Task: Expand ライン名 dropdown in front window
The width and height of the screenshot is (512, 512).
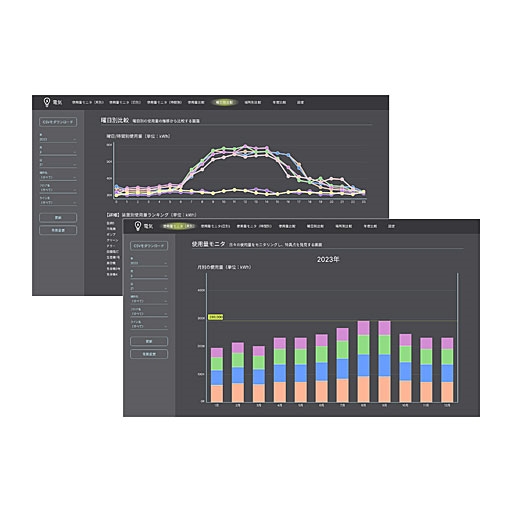Action: [x=149, y=326]
